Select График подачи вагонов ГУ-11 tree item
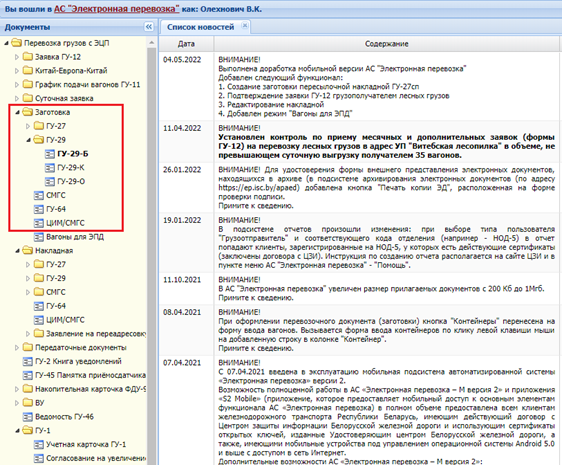 pyautogui.click(x=87, y=85)
